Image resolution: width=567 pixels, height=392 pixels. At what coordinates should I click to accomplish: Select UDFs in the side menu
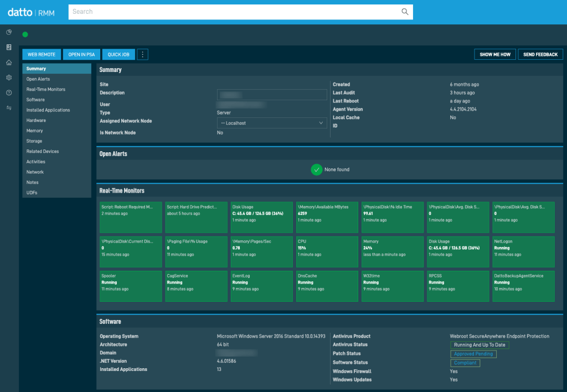coord(57,193)
